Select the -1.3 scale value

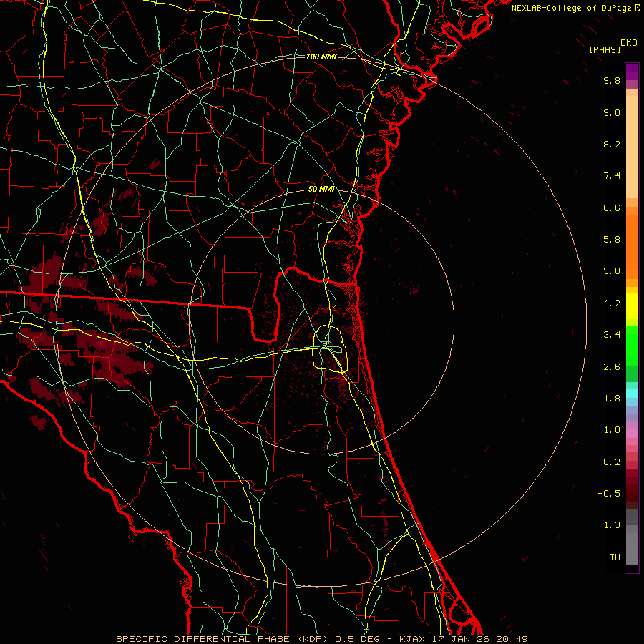(x=609, y=525)
